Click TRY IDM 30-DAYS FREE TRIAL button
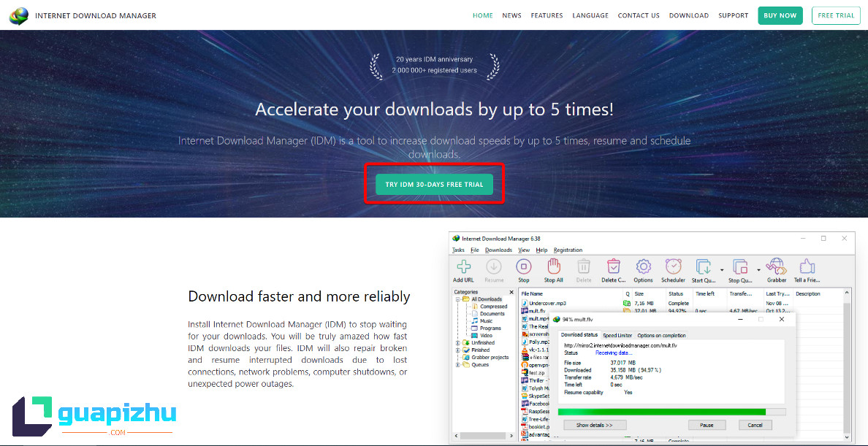This screenshot has height=446, width=868. [x=434, y=185]
